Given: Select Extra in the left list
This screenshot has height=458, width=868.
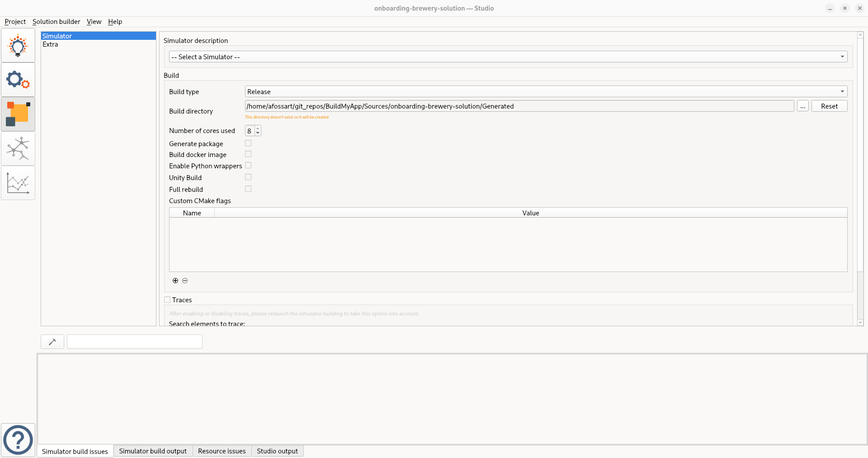Looking at the screenshot, I should (50, 44).
